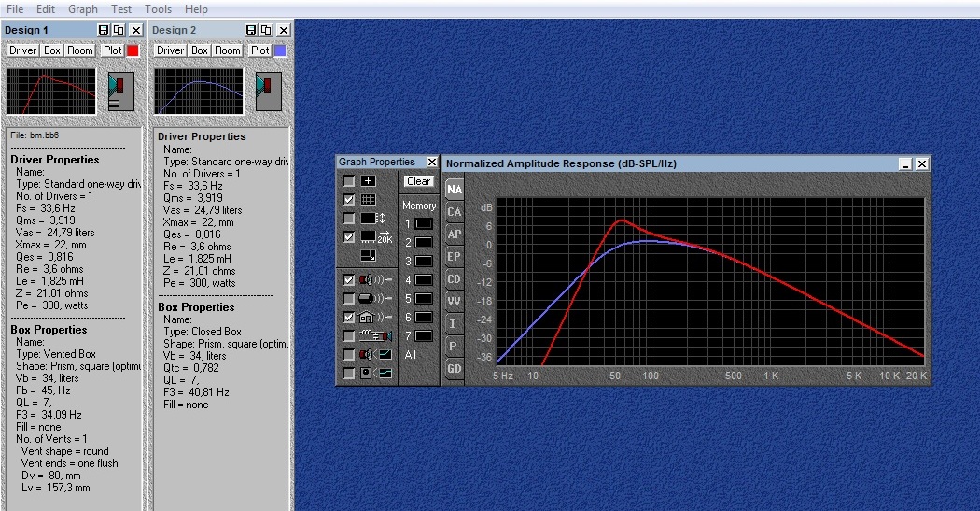Open the Graph menu
Image resolution: width=980 pixels, height=511 pixels.
[82, 9]
